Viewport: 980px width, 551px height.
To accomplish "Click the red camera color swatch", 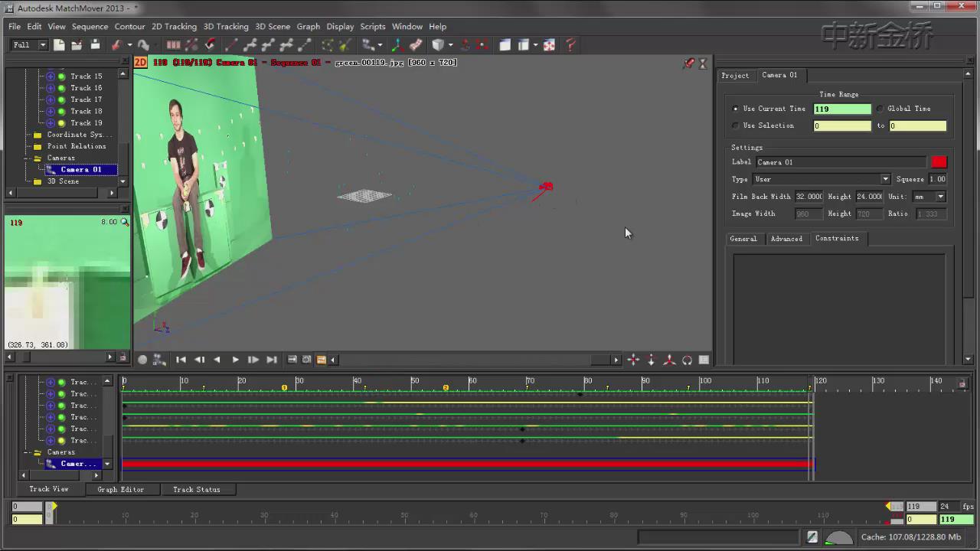I will click(x=939, y=162).
